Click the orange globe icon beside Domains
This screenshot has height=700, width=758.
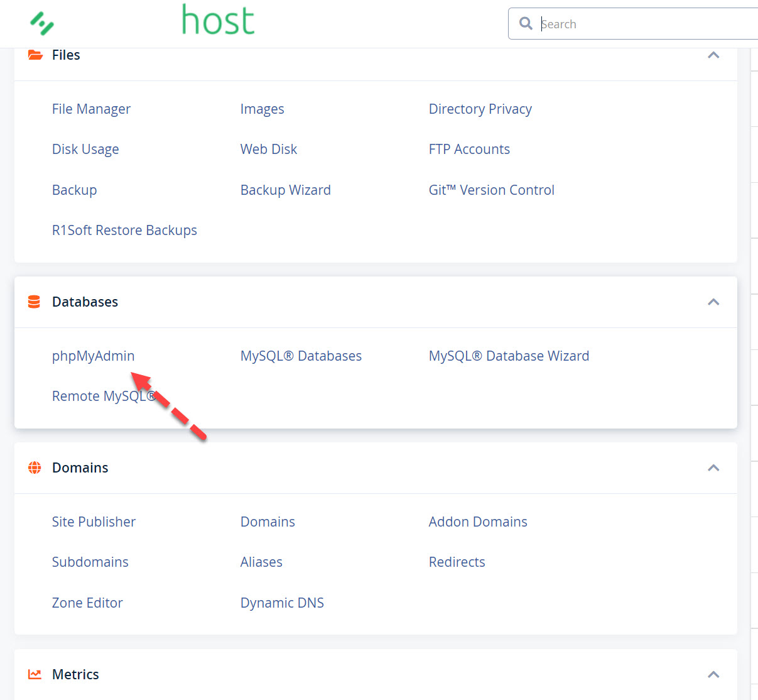click(35, 468)
